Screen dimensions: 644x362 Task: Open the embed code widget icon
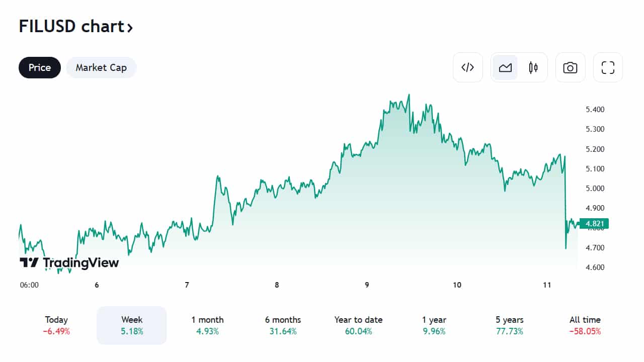click(x=468, y=67)
